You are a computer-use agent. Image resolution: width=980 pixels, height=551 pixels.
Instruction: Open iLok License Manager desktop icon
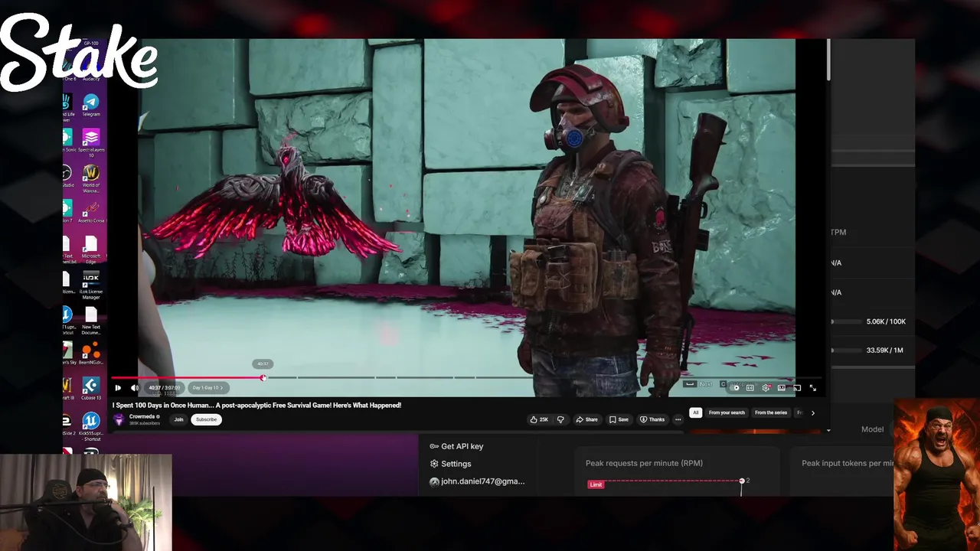pos(91,285)
